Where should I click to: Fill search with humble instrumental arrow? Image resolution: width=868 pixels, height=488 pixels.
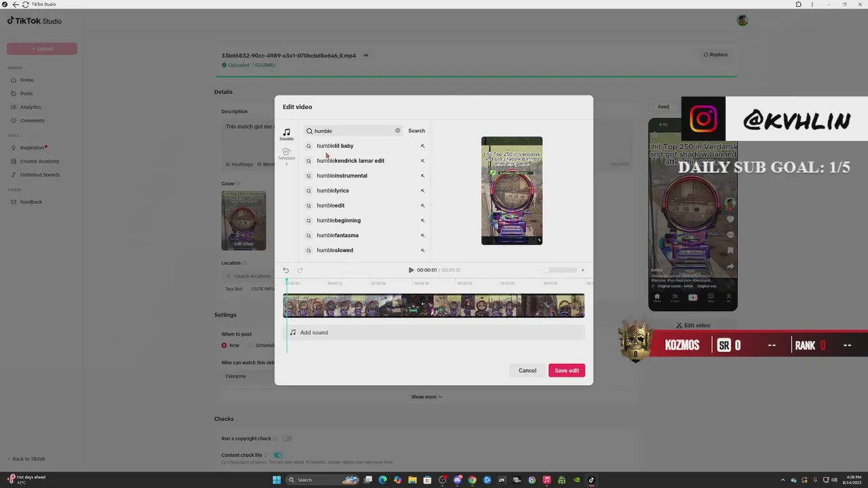click(x=422, y=176)
